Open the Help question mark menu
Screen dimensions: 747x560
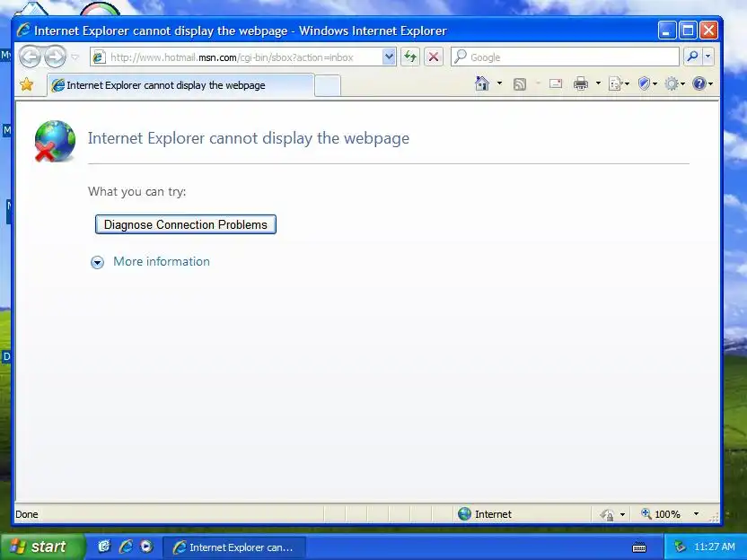click(703, 83)
